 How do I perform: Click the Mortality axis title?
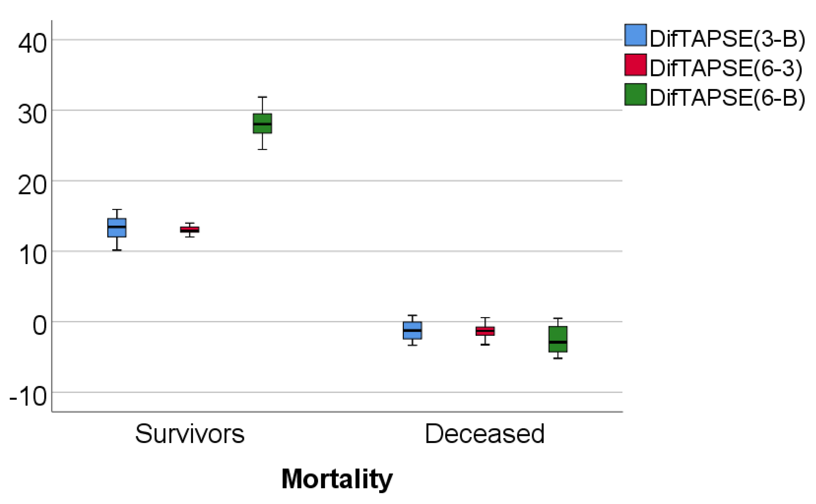tap(337, 479)
